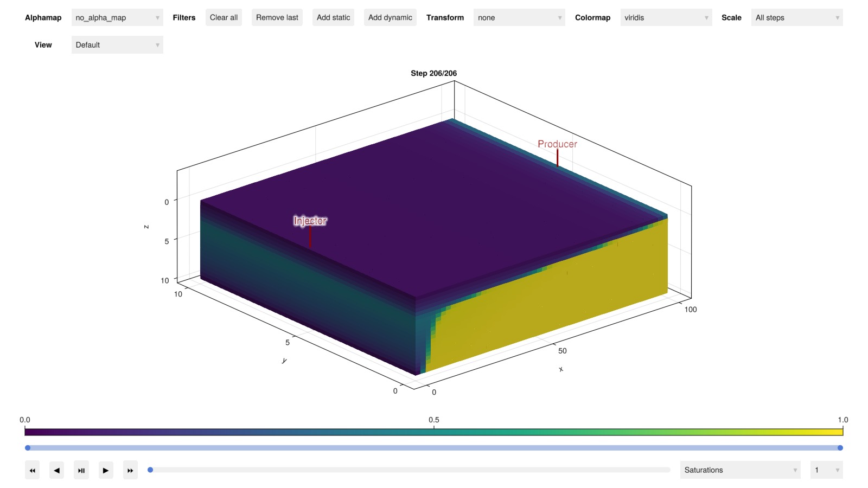Open the phase index dropdown showing 1
Screen dimensions: 868x488
point(826,470)
